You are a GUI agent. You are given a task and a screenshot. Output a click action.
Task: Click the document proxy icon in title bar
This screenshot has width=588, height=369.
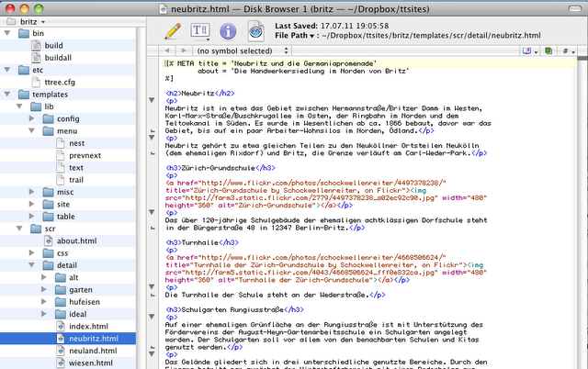coord(163,8)
